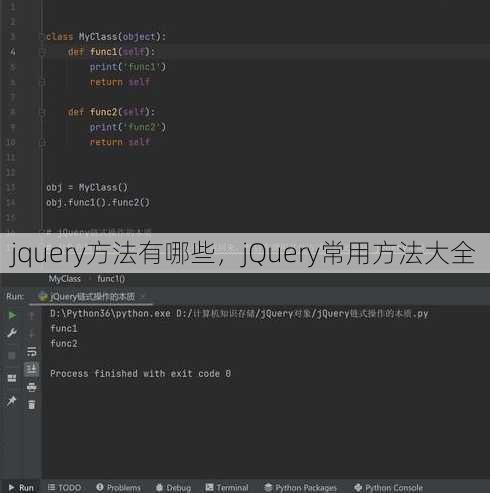Click the restore layout icon in Run panel
The image size is (490, 493).
point(12,378)
